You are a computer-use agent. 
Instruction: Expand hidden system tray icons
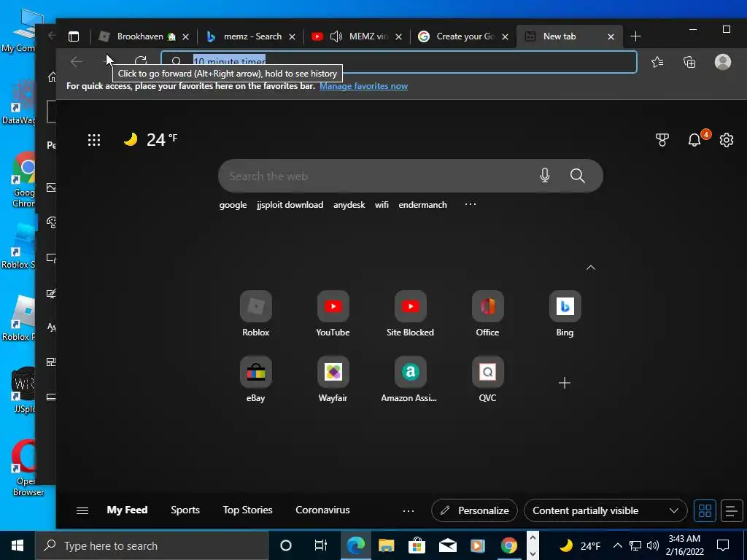pyautogui.click(x=617, y=545)
